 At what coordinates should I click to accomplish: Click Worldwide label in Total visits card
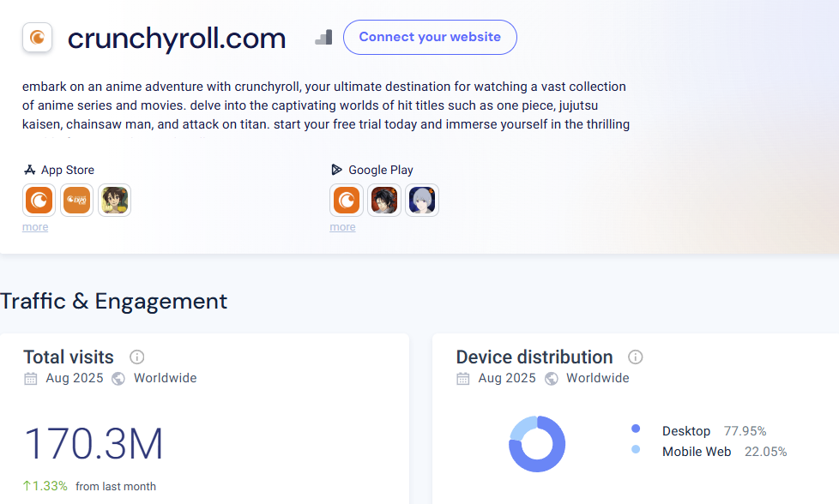(166, 378)
